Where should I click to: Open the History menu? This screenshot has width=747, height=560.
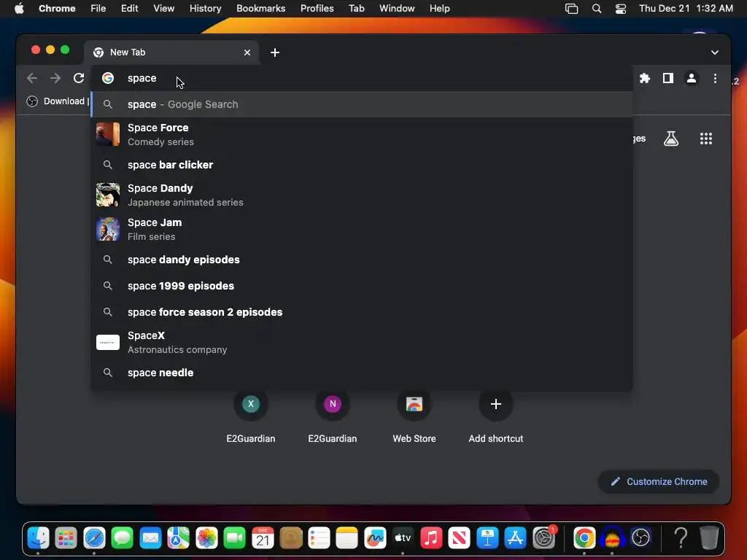(x=205, y=8)
